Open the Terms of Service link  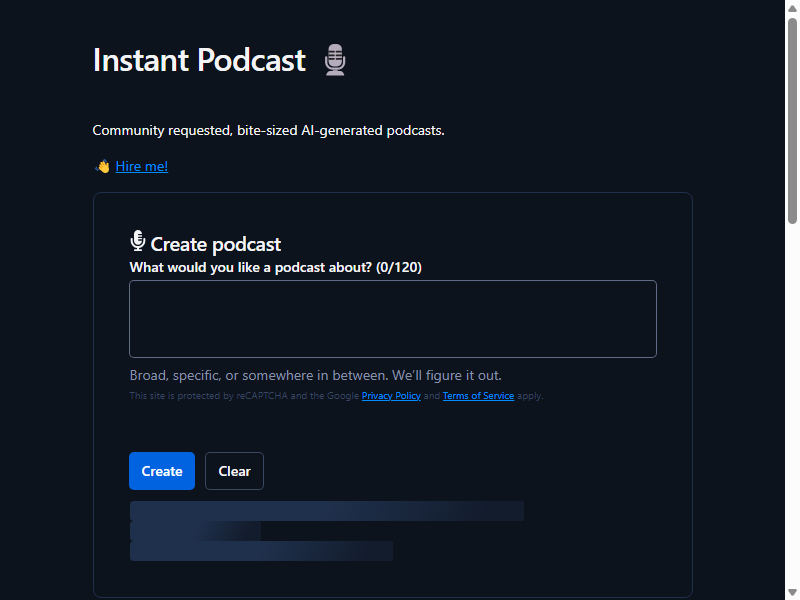coord(479,396)
